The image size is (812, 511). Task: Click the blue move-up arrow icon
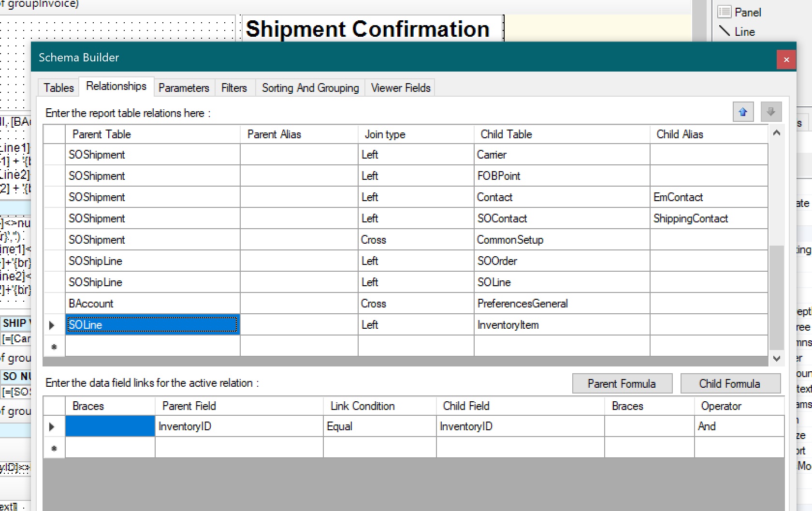(x=743, y=112)
